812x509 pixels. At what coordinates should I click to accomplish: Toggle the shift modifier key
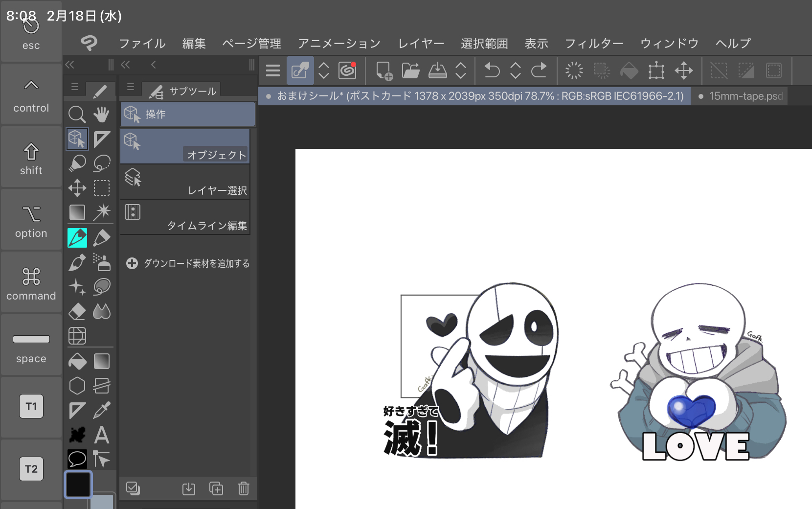click(31, 158)
